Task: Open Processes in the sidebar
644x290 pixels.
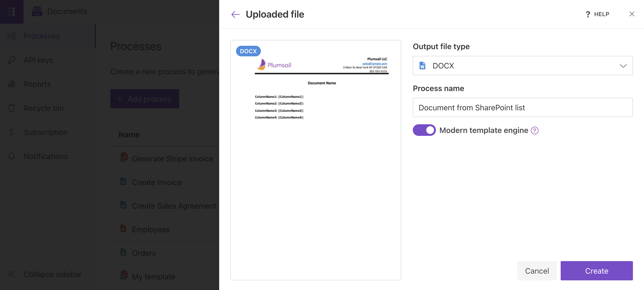Action: pyautogui.click(x=47, y=35)
